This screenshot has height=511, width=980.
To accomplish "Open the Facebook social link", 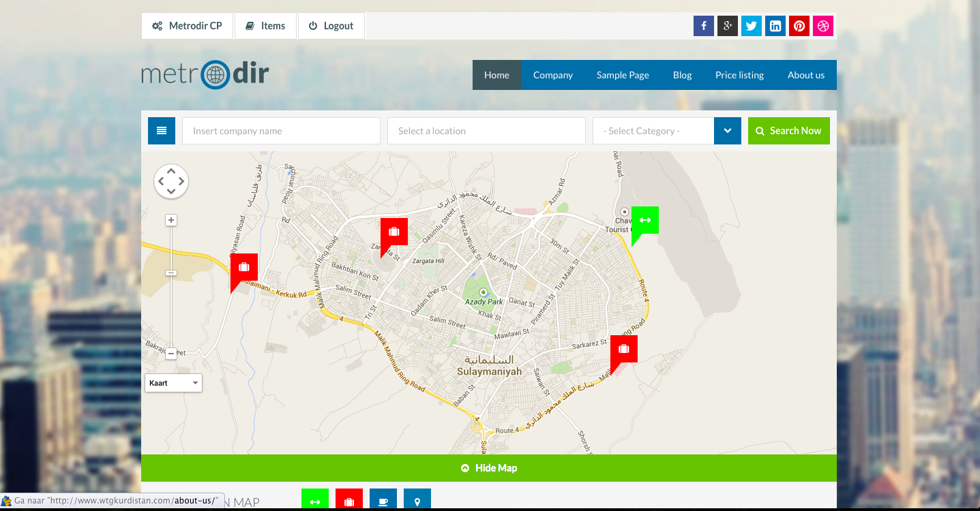I will coord(704,26).
